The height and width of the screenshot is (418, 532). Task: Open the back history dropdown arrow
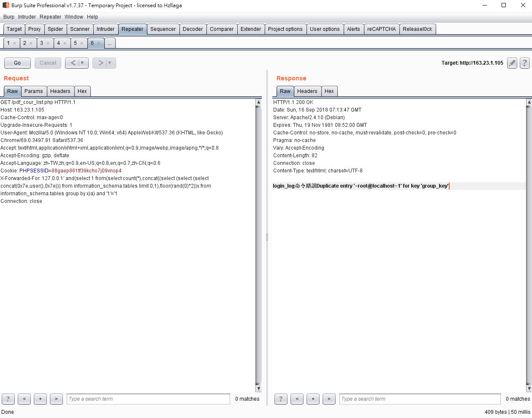[83, 63]
